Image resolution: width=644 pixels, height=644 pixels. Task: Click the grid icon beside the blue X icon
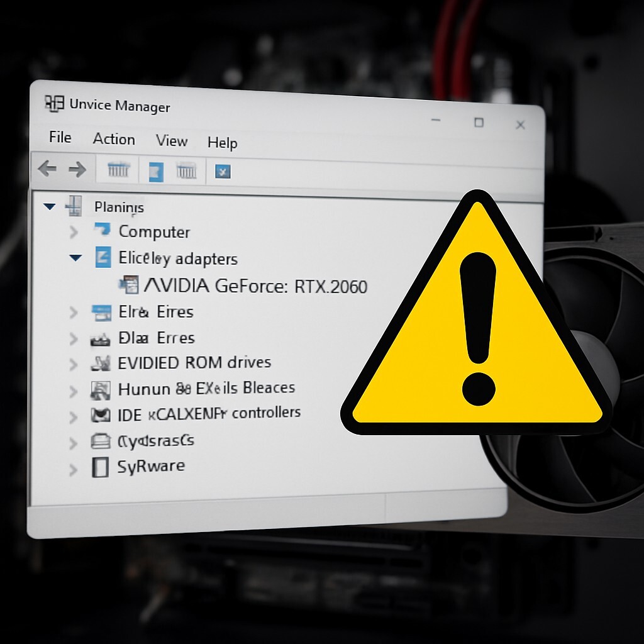tap(186, 170)
